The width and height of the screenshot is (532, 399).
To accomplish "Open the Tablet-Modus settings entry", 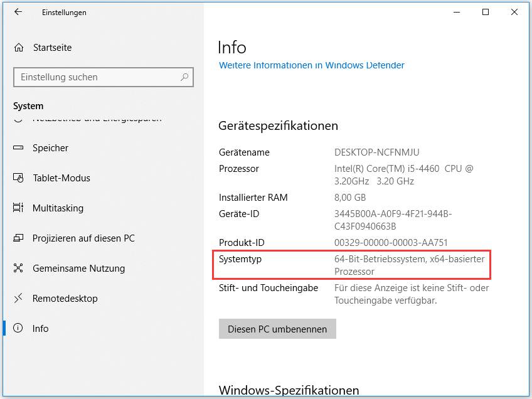I will (63, 178).
